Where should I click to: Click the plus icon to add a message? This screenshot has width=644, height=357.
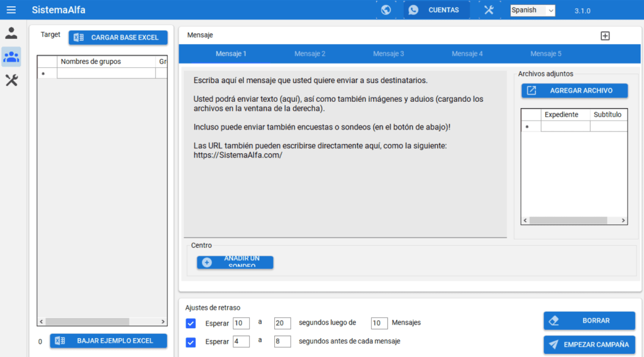point(605,36)
